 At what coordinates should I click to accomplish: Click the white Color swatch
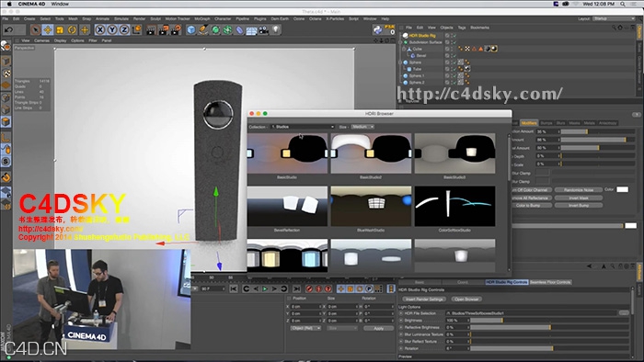[x=622, y=189]
